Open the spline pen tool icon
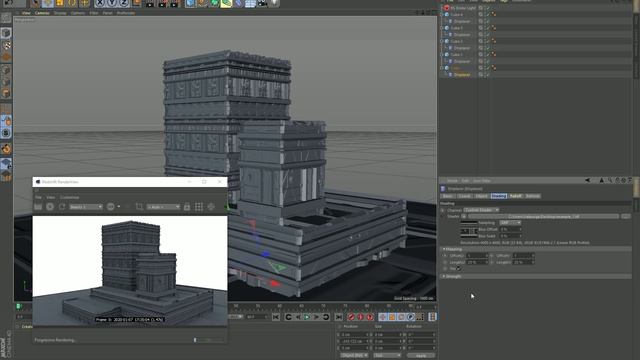 click(203, 3)
